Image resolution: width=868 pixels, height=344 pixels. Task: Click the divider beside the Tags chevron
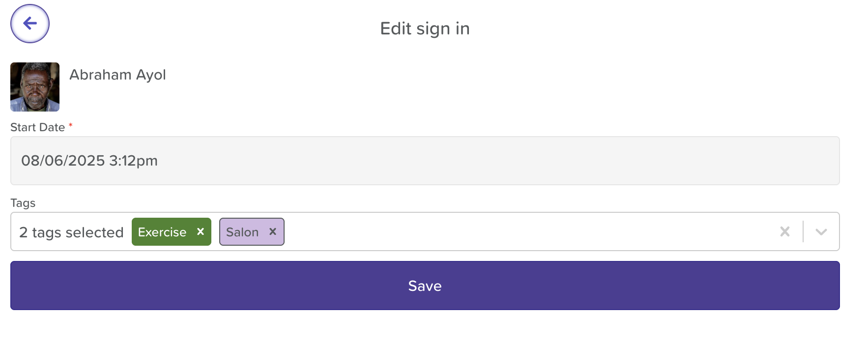pyautogui.click(x=803, y=231)
